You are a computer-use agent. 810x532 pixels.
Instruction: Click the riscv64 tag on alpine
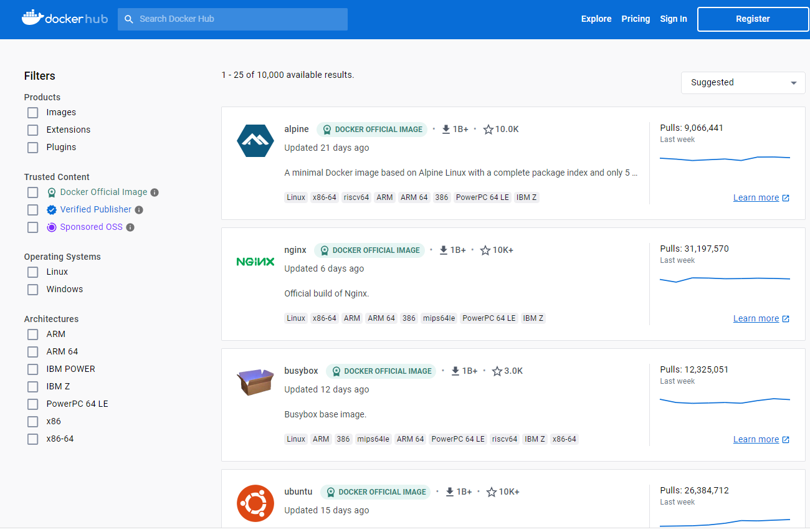pos(356,197)
